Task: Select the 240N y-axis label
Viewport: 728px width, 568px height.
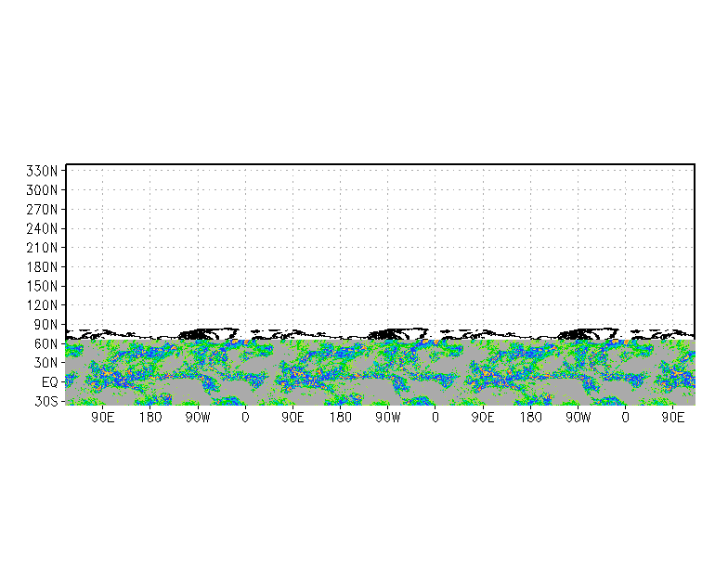Action: click(42, 228)
